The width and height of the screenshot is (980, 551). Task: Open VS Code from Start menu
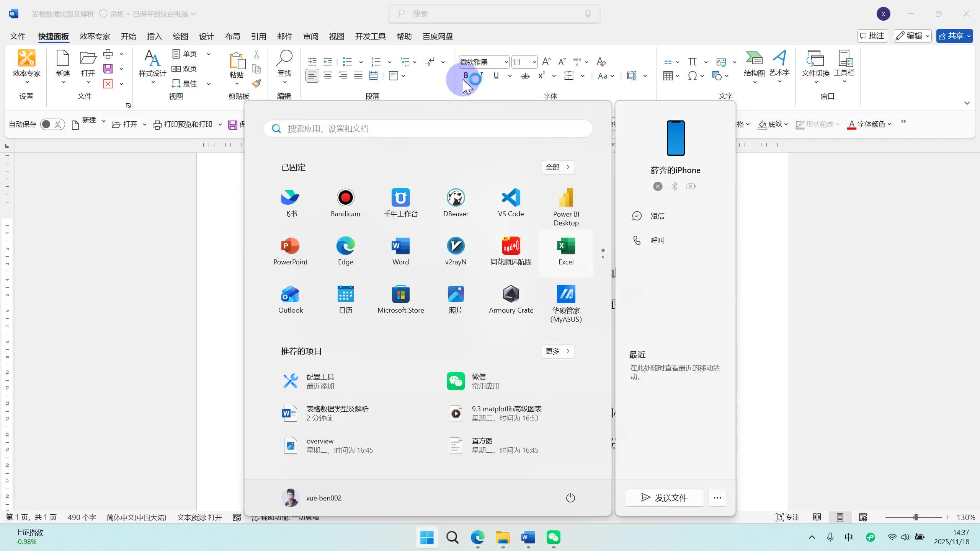(511, 203)
